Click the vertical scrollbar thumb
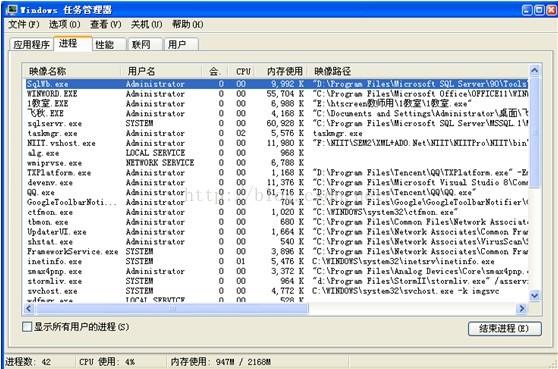This screenshot has height=369, width=558. 535,133
